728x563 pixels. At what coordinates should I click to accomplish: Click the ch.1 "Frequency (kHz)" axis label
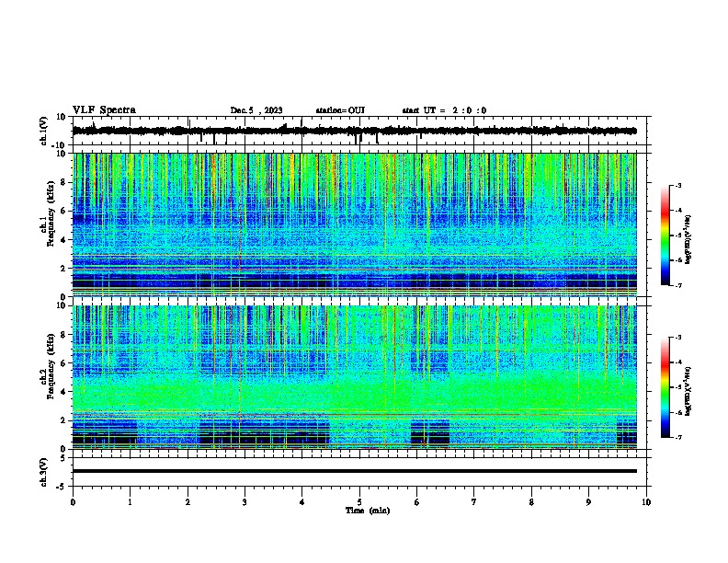click(51, 213)
